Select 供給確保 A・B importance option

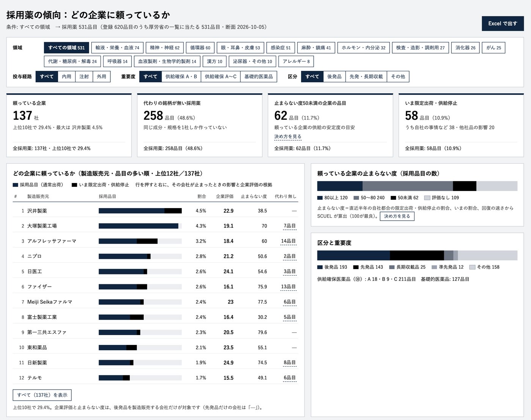(181, 77)
